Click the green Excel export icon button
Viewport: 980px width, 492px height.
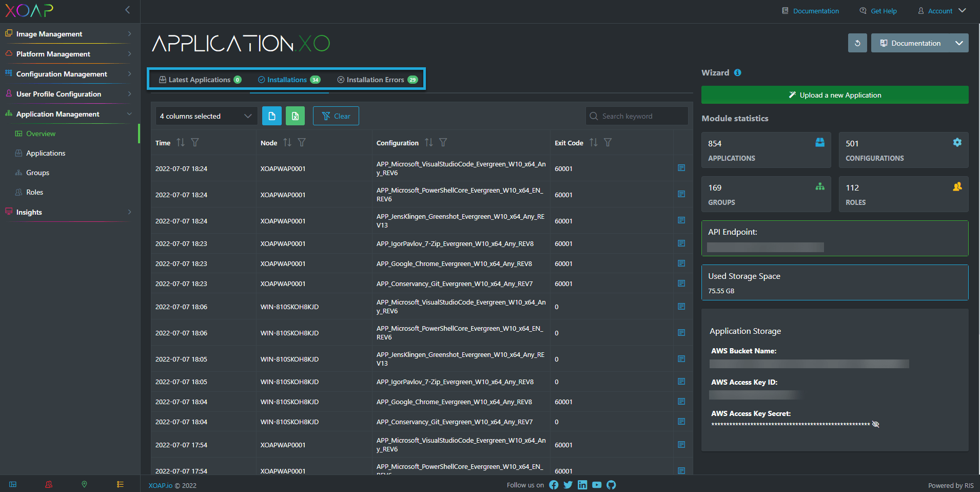[x=295, y=116]
